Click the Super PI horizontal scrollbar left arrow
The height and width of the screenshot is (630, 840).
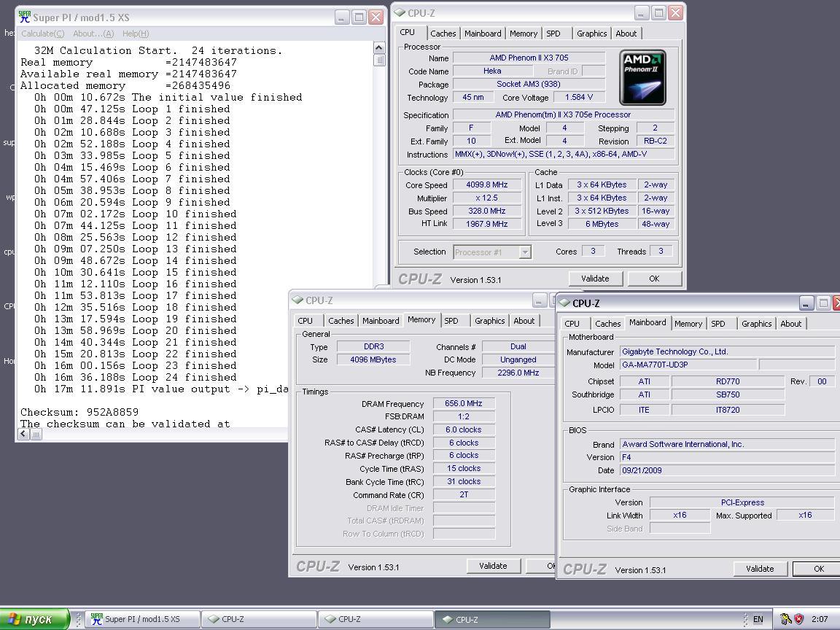click(23, 435)
